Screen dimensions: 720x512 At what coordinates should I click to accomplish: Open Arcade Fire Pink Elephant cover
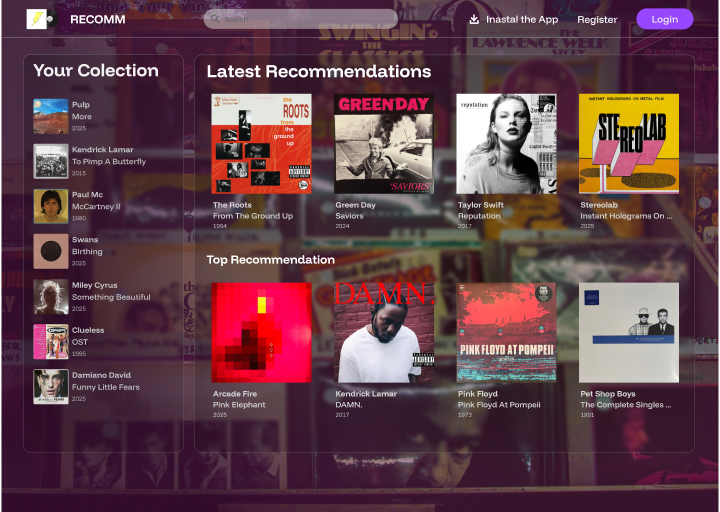pos(261,332)
